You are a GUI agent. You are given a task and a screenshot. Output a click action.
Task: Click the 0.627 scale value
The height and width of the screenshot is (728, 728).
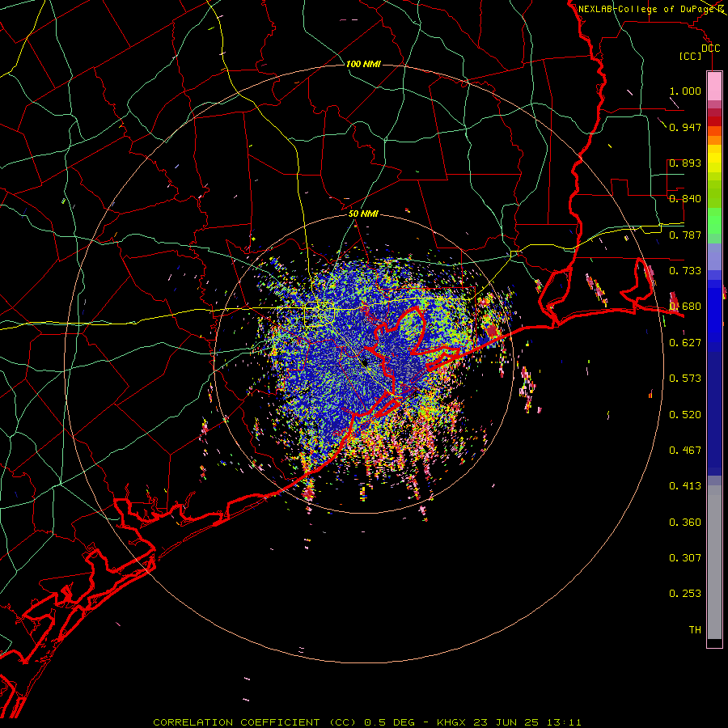click(685, 343)
